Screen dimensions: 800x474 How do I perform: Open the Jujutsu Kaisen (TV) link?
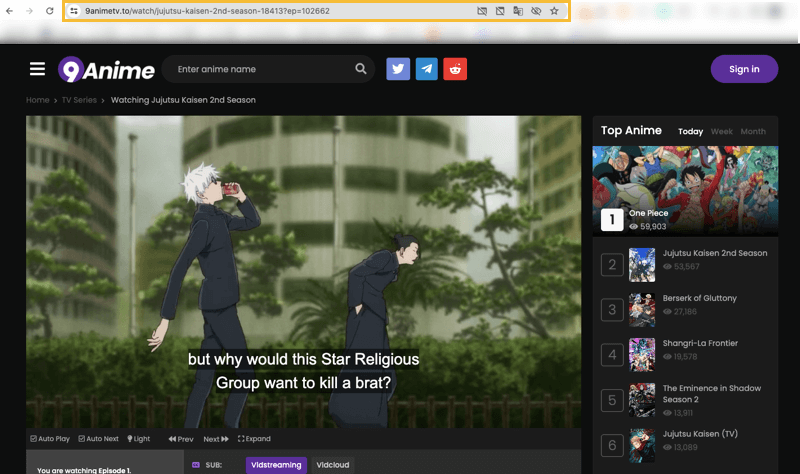coord(700,434)
